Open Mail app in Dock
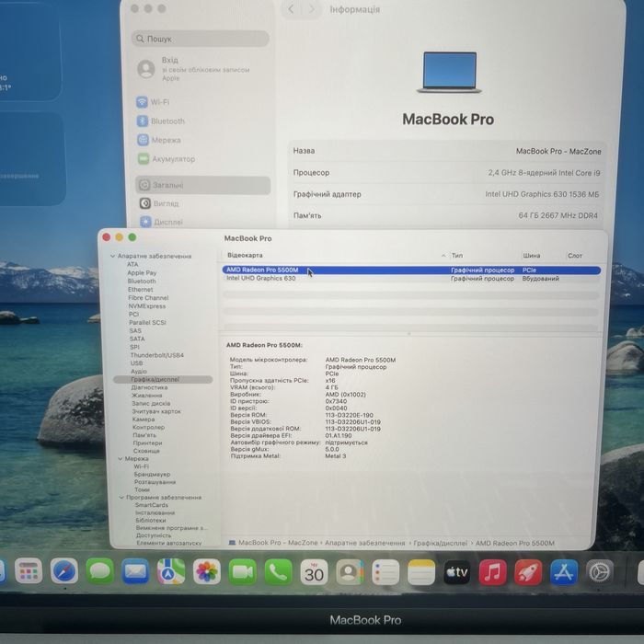 (x=135, y=571)
